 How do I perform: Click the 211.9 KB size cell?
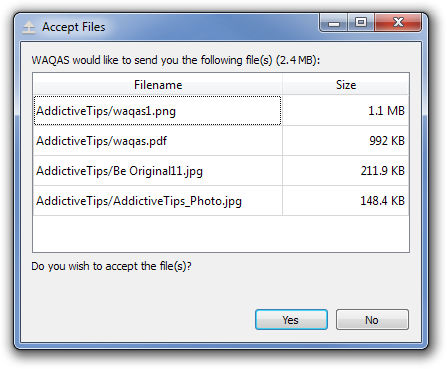pos(346,171)
